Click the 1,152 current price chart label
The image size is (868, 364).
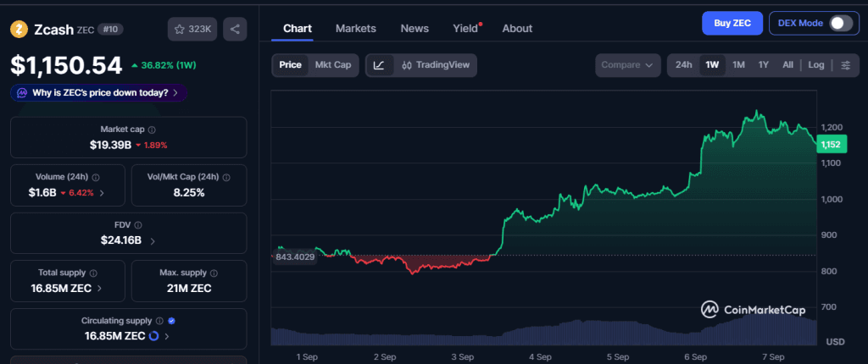point(831,145)
